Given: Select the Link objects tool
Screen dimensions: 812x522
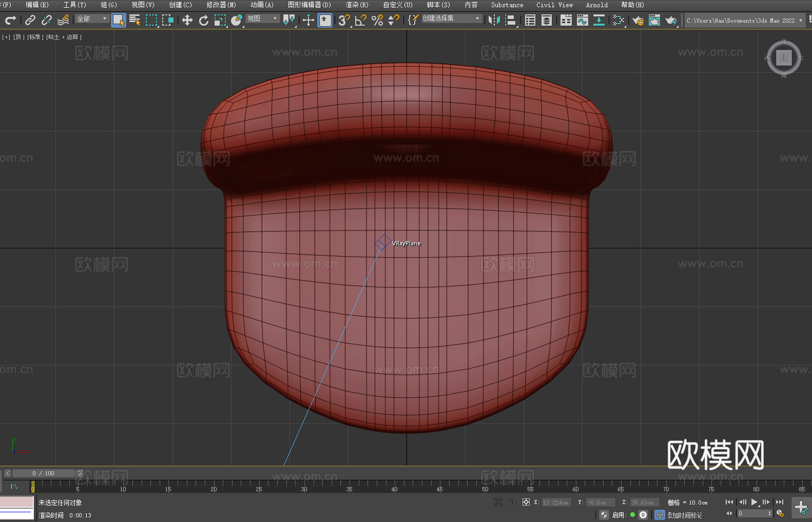Looking at the screenshot, I should 30,20.
